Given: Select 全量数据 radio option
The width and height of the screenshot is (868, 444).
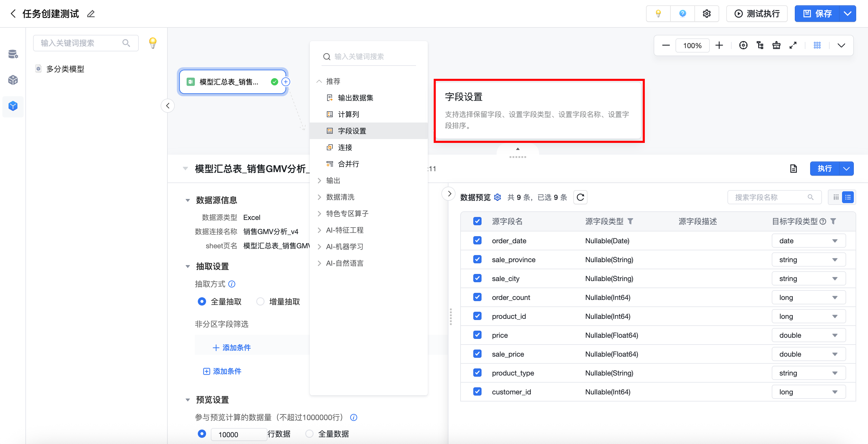Looking at the screenshot, I should (309, 434).
